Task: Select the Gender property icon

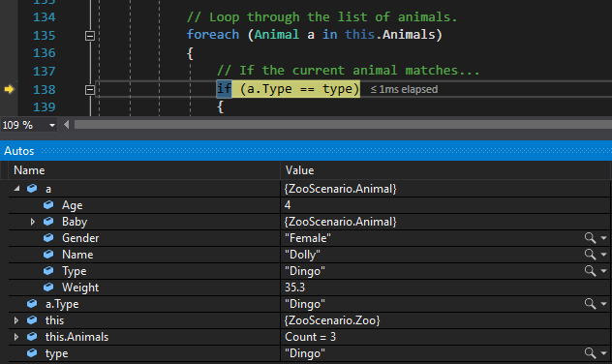Action: click(48, 238)
